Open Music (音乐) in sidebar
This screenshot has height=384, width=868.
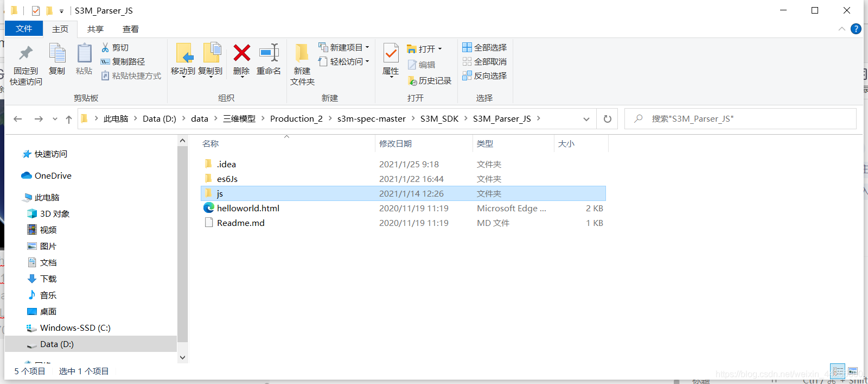(x=42, y=295)
